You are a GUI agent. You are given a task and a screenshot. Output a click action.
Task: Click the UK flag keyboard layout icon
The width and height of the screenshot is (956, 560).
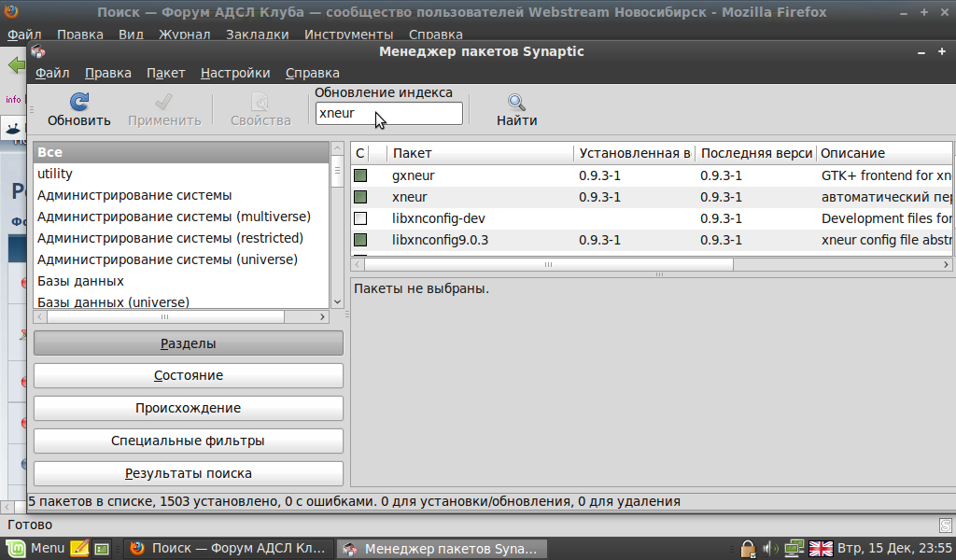(x=821, y=549)
